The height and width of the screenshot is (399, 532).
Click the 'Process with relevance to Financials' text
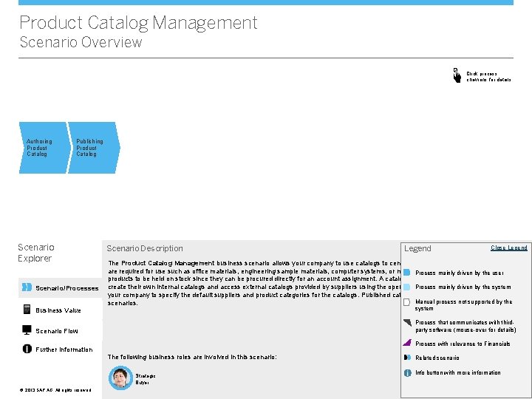pyautogui.click(x=463, y=344)
